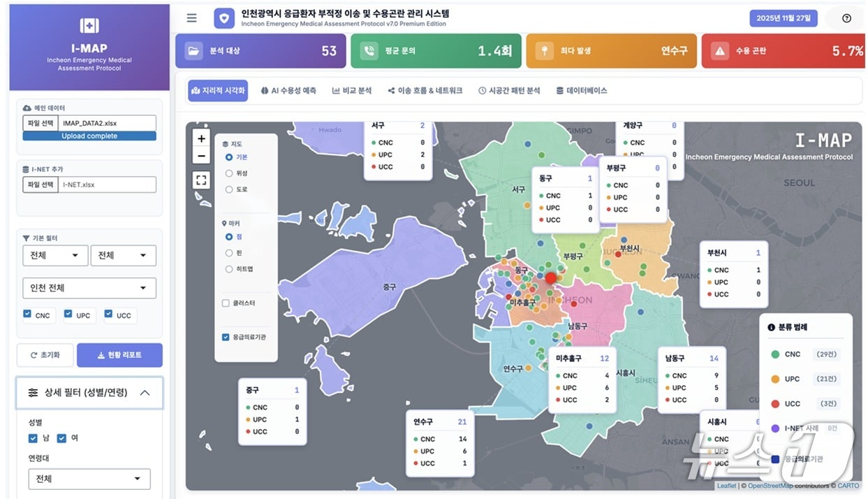
Task: Click the green CNC color dot in the legend
Action: [x=774, y=354]
